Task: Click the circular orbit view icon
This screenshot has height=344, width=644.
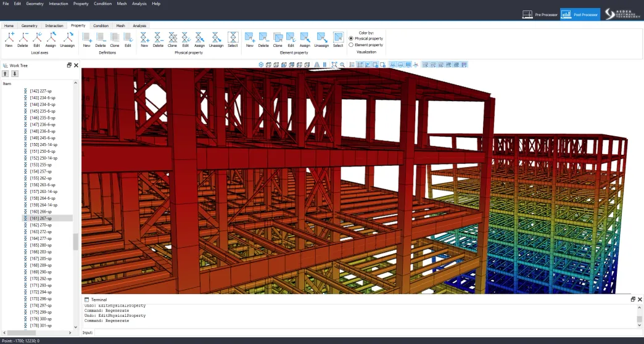Action: [261, 65]
